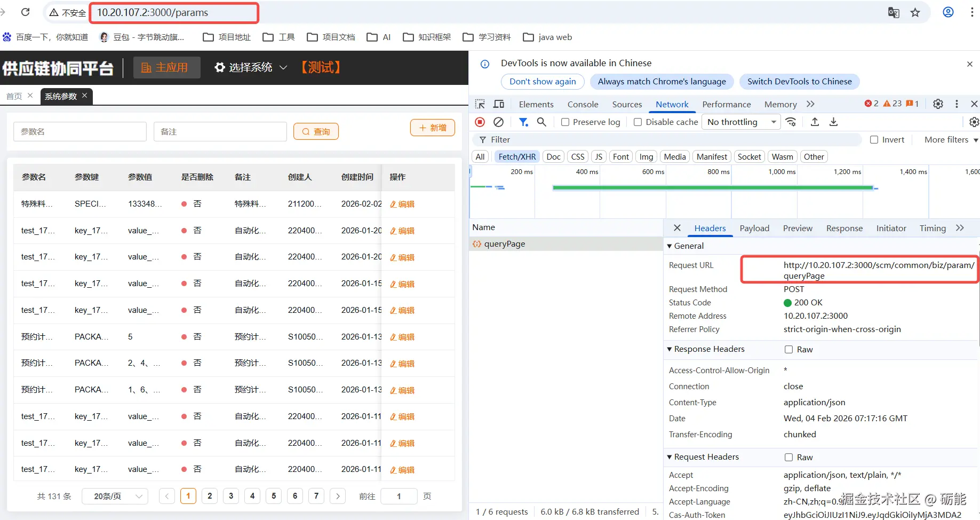Viewport: 980px width, 520px height.
Task: Close the request details pane
Action: pyautogui.click(x=677, y=228)
